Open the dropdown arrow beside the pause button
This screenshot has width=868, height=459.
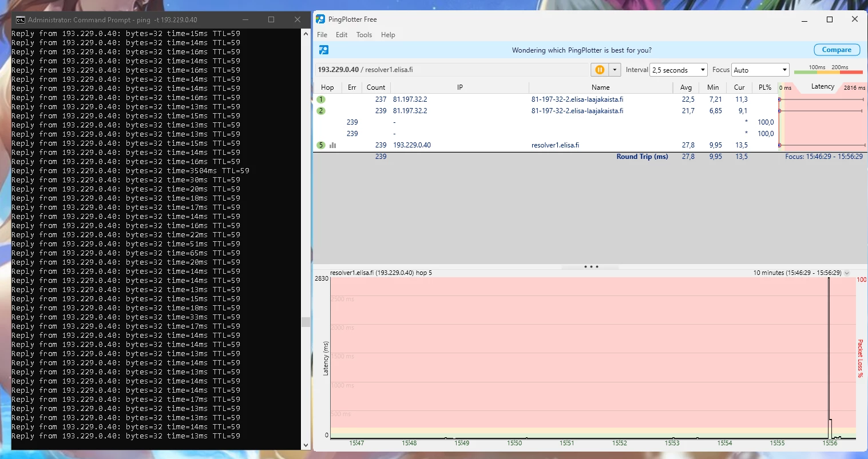(615, 70)
